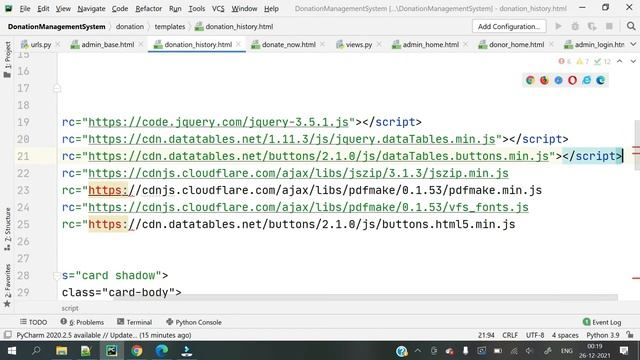Toggle read-only lock icon in status bar
This screenshot has height=360, width=640.
630,335
